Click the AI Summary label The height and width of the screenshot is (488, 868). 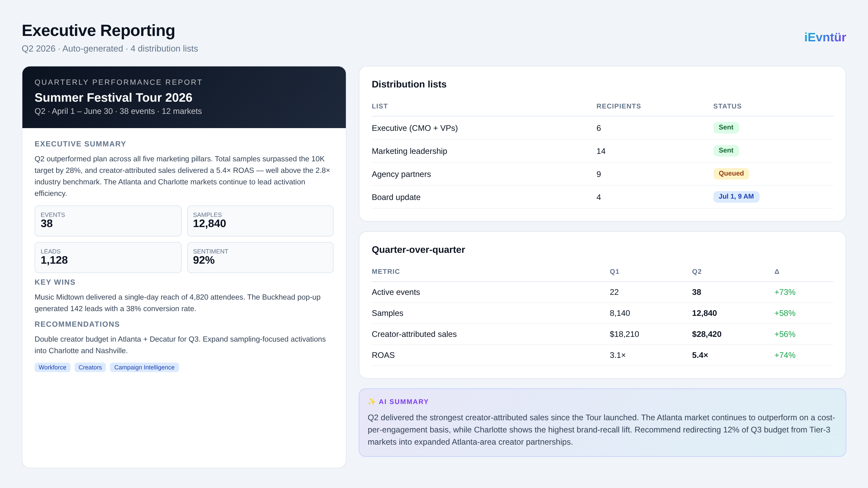tap(403, 402)
